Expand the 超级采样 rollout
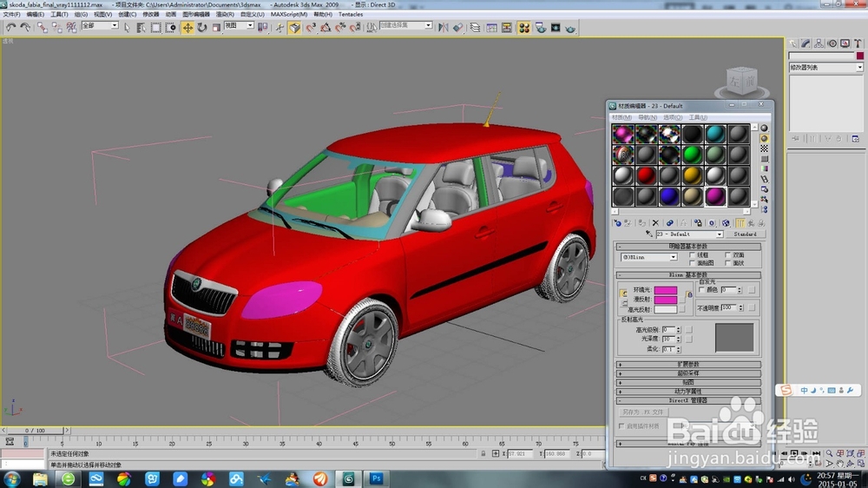 [688, 373]
